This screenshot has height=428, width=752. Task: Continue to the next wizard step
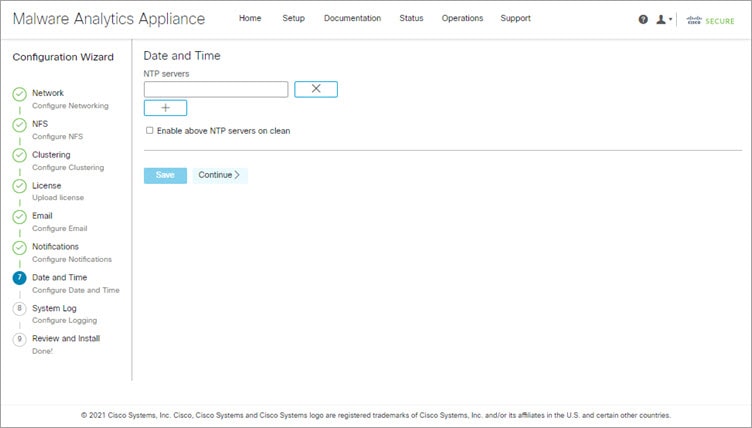coord(220,175)
